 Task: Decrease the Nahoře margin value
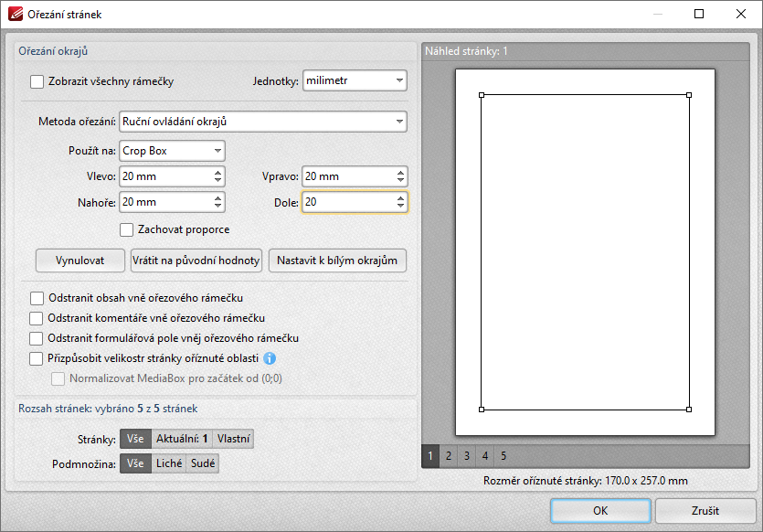click(217, 206)
